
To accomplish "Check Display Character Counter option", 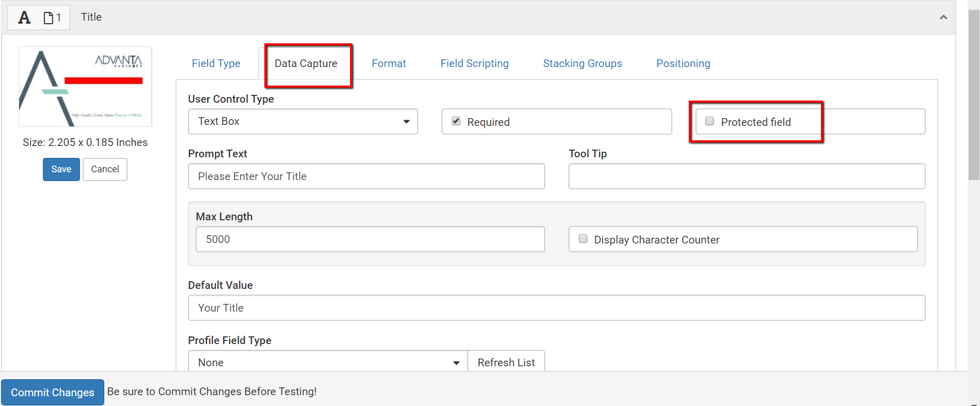I will click(583, 239).
